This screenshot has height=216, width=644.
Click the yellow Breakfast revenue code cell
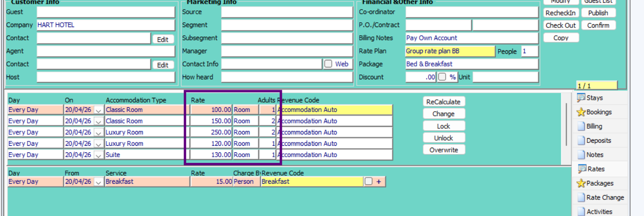point(312,181)
